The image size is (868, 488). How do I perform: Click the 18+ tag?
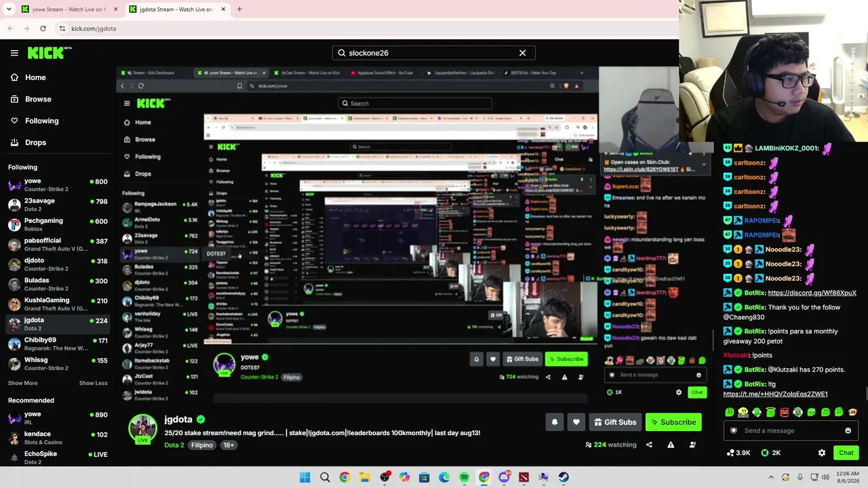coord(228,445)
